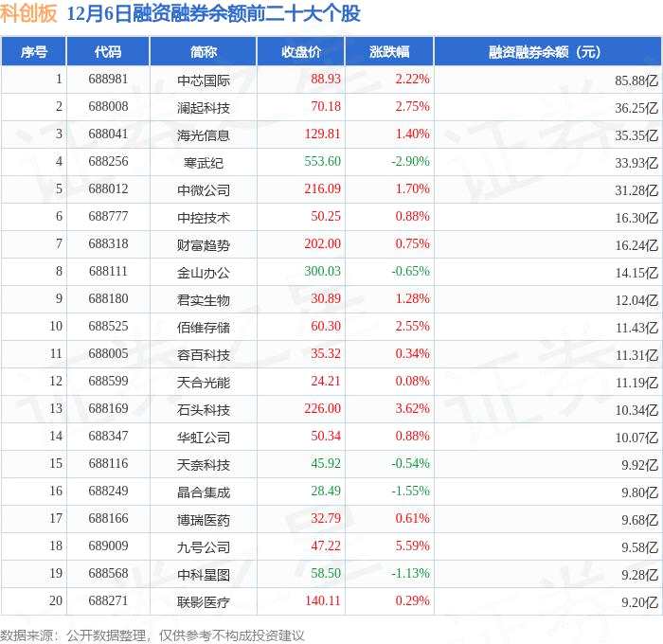Click closing price 60.30

tap(326, 327)
